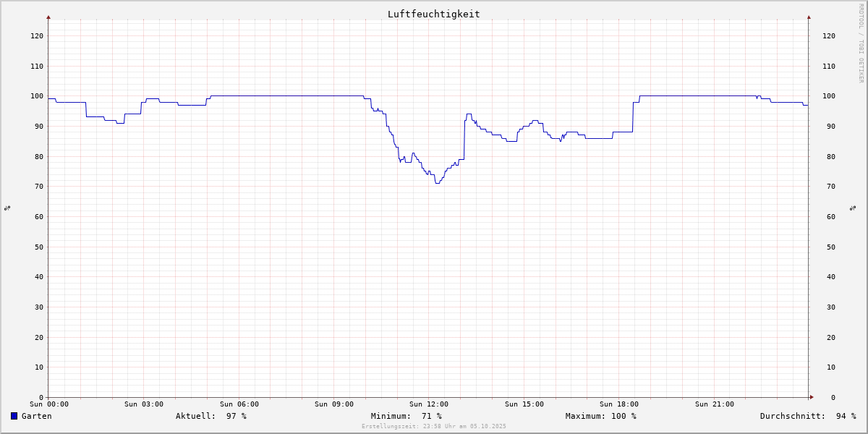Click the chart title Luftfeuchtigkeit
Viewport: 868px width, 434px height.
[x=433, y=14]
